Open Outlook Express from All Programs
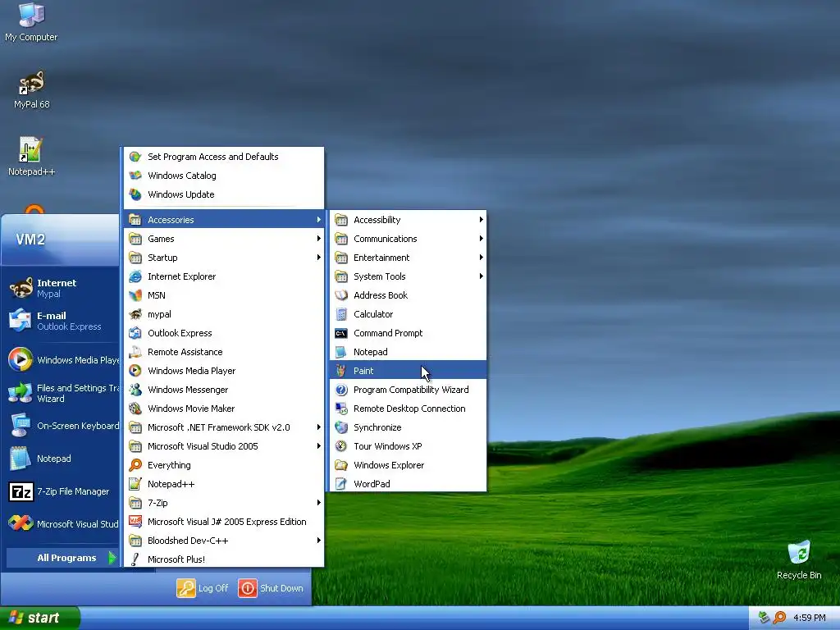This screenshot has width=840, height=630. [x=224, y=333]
